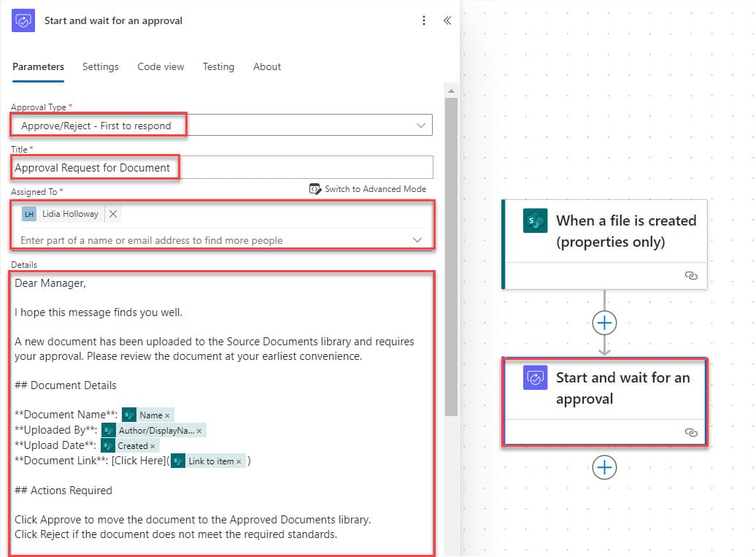Screen dimensions: 756x557
Task: Click the Switch to Advanced Mode icon
Action: coord(315,188)
